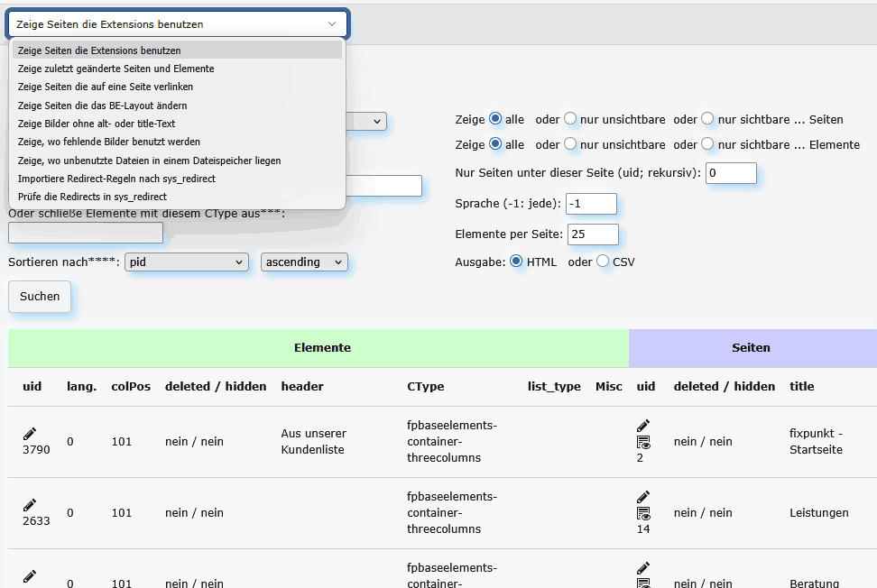This screenshot has height=588, width=877.
Task: Edit page Leistungen pencil icon
Action: point(643,497)
